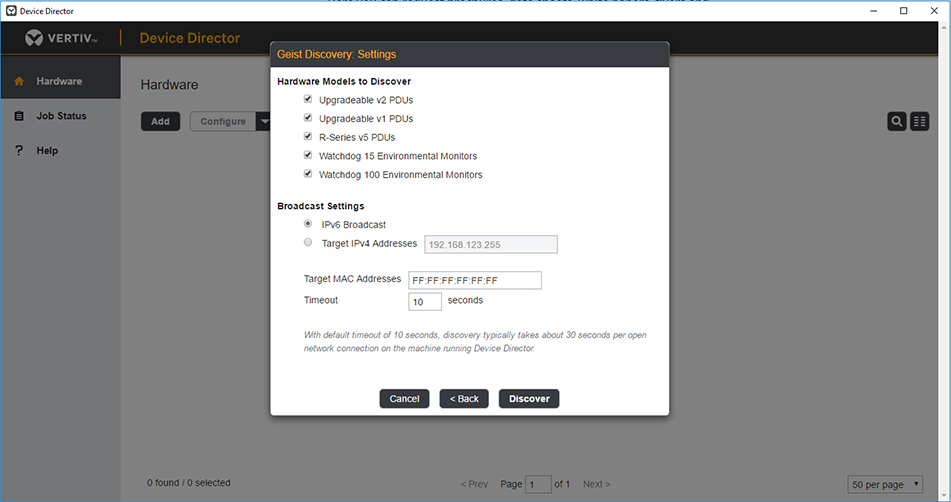Click the Configure button
Screen dimensions: 951x502
tap(223, 121)
